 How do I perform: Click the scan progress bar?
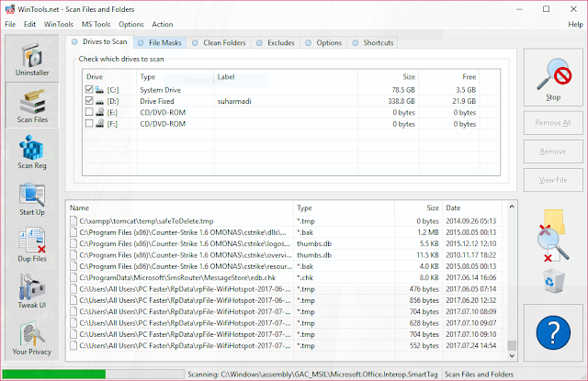(x=93, y=374)
